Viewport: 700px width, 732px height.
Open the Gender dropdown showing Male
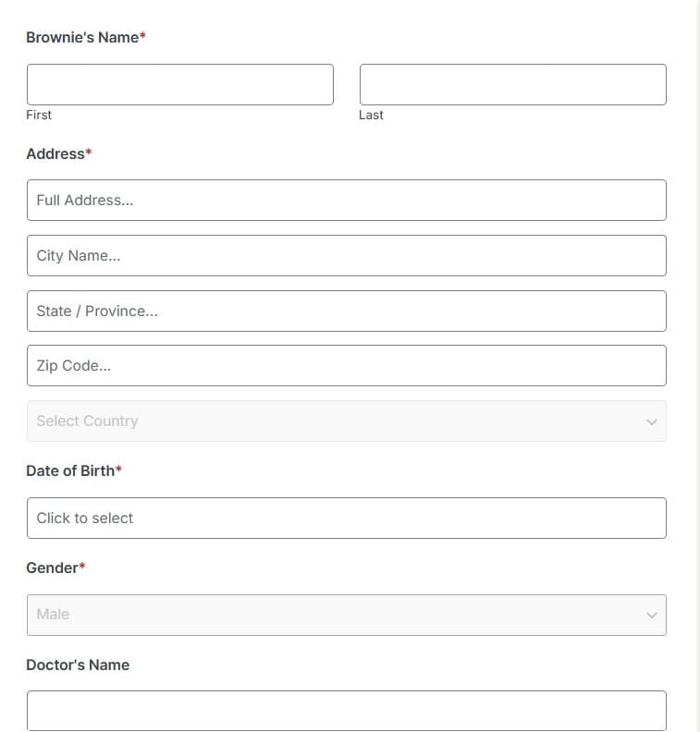coord(347,615)
